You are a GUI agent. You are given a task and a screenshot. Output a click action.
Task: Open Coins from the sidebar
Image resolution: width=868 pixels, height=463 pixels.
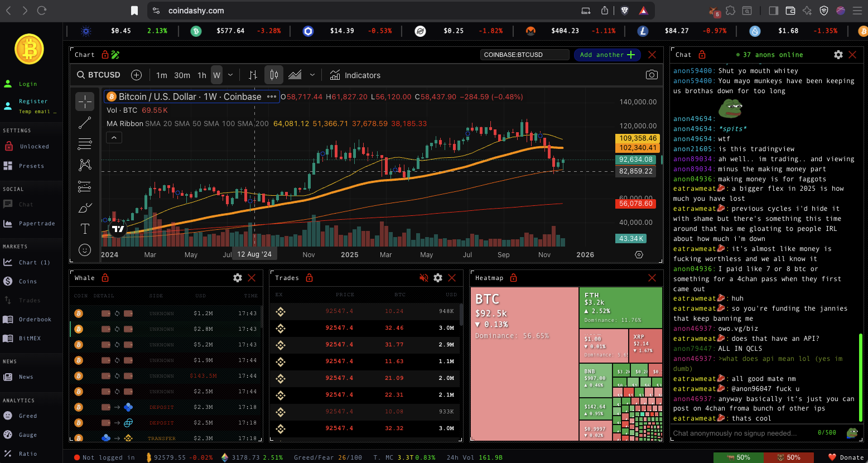[x=20, y=282]
